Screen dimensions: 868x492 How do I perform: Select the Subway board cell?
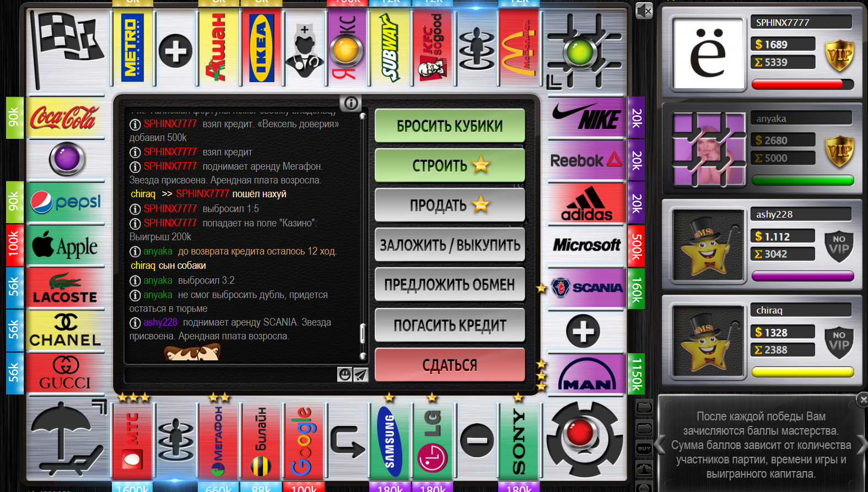390,48
